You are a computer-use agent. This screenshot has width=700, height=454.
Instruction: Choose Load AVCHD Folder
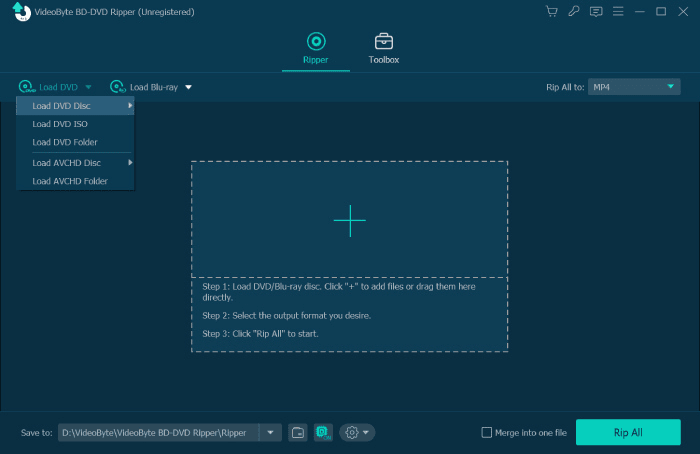point(75,181)
